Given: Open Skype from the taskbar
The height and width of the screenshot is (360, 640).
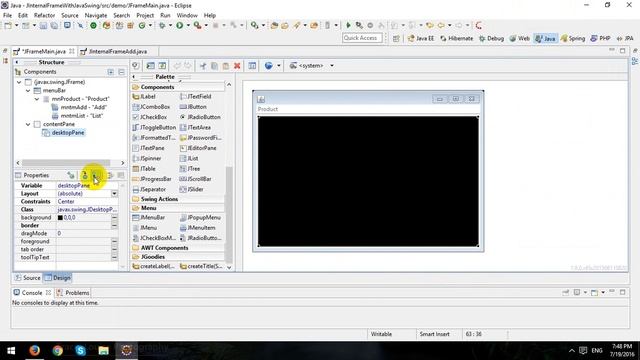Looking at the screenshot, I should pos(80,350).
